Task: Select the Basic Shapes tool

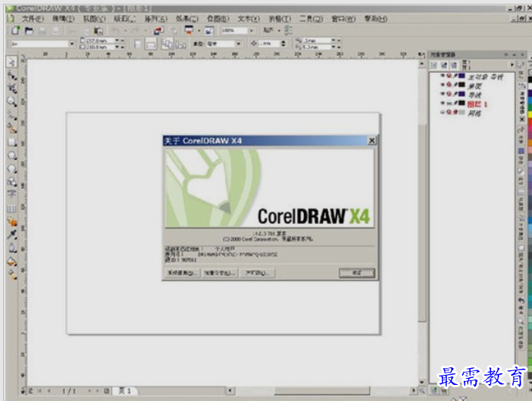Action: tap(12, 182)
